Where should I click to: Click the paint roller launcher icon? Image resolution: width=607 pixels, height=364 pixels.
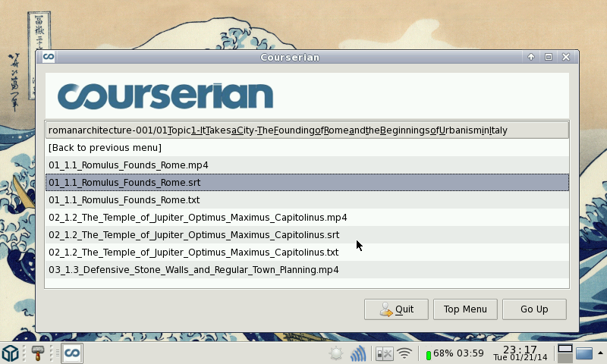point(37,353)
